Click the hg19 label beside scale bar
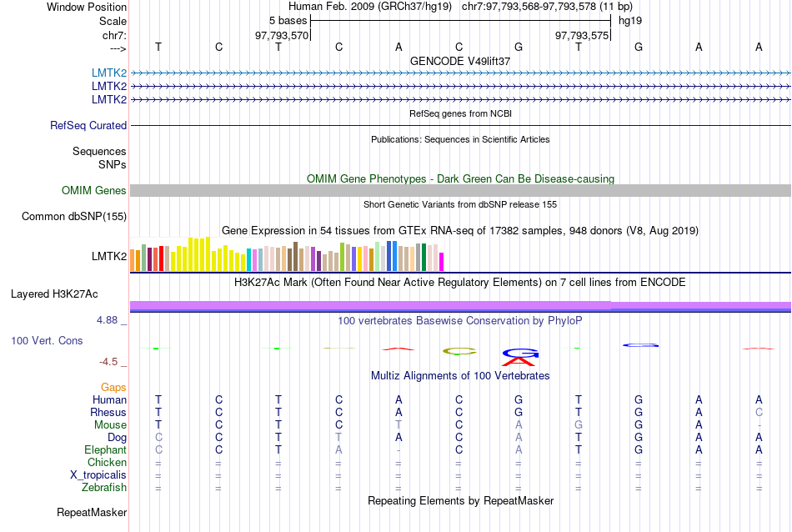Screen dimensions: 792x532 630,21
